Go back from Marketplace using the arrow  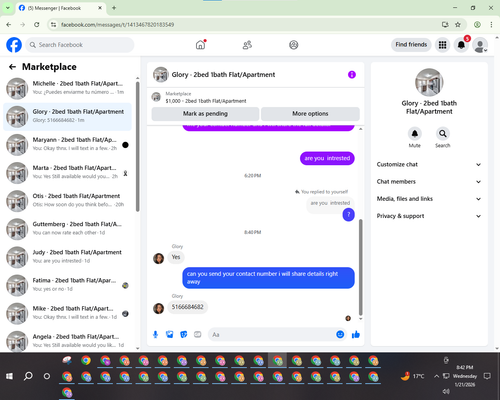pos(12,67)
